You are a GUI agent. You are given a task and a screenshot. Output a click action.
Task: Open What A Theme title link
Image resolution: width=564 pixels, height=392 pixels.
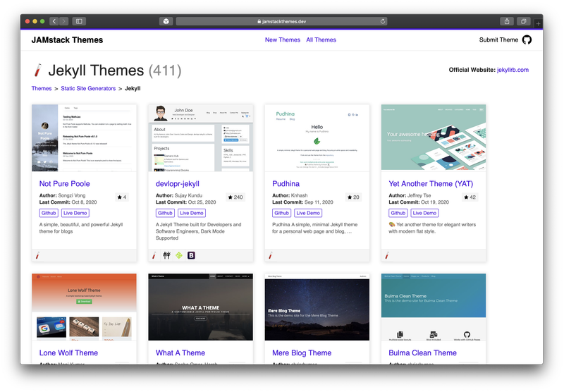pyautogui.click(x=180, y=353)
